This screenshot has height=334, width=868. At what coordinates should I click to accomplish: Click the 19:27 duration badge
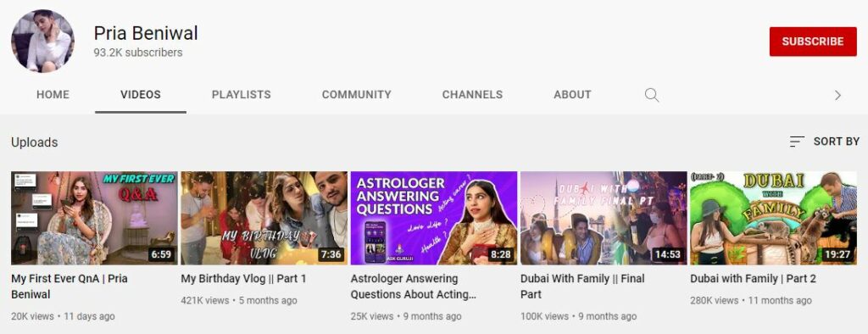tap(837, 255)
